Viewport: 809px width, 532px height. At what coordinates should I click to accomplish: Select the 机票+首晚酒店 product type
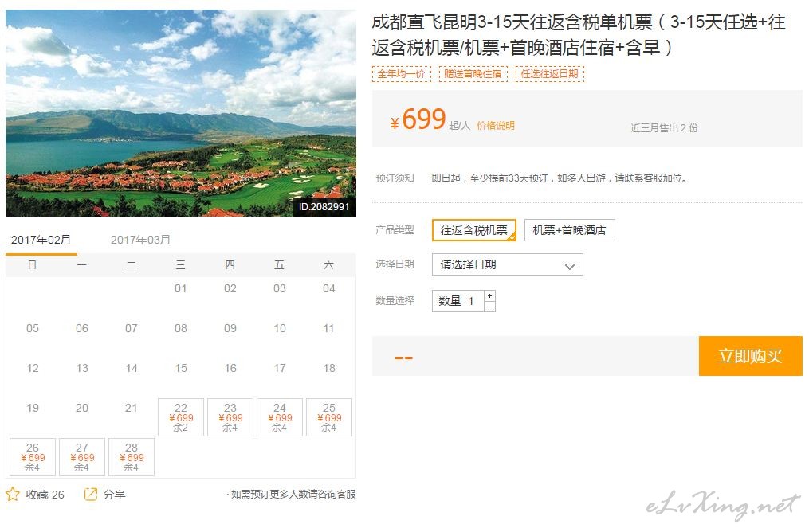click(570, 230)
